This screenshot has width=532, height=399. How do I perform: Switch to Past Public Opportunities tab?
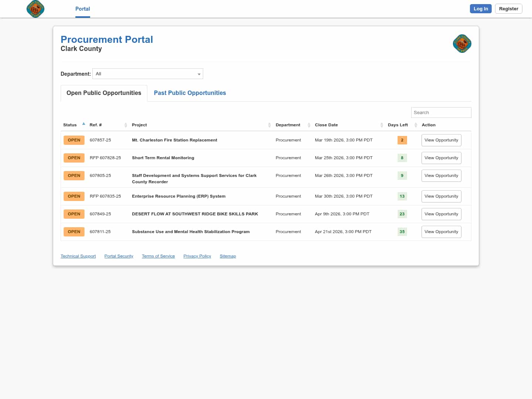(x=190, y=93)
